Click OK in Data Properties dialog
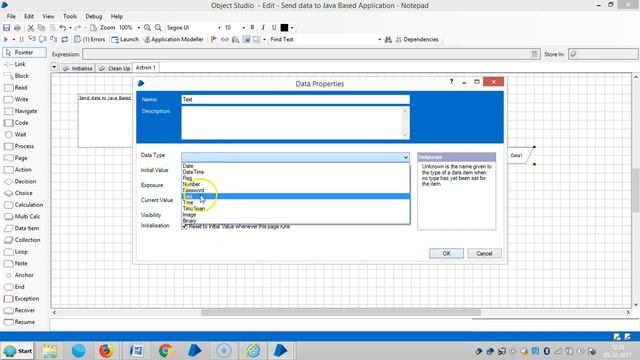The width and height of the screenshot is (640, 360). click(446, 253)
